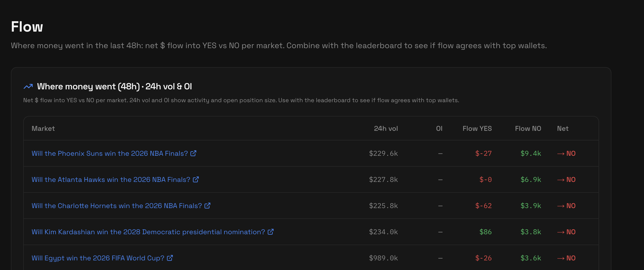Click the Market column header
Screen dimensions: 644x270
coord(43,128)
